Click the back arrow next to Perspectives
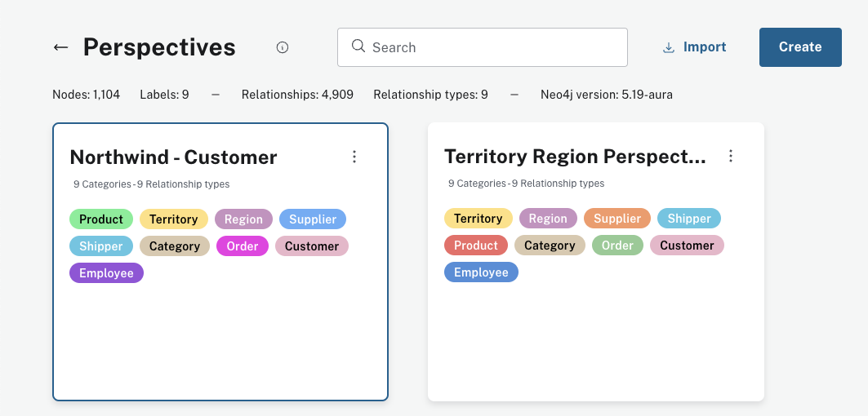Viewport: 868px width, 416px height. (x=60, y=47)
